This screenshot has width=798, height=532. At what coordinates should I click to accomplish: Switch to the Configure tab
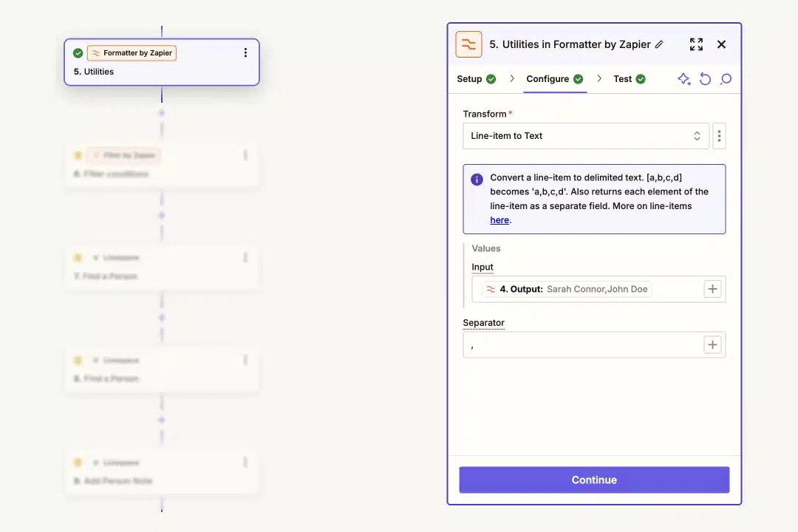click(555, 79)
